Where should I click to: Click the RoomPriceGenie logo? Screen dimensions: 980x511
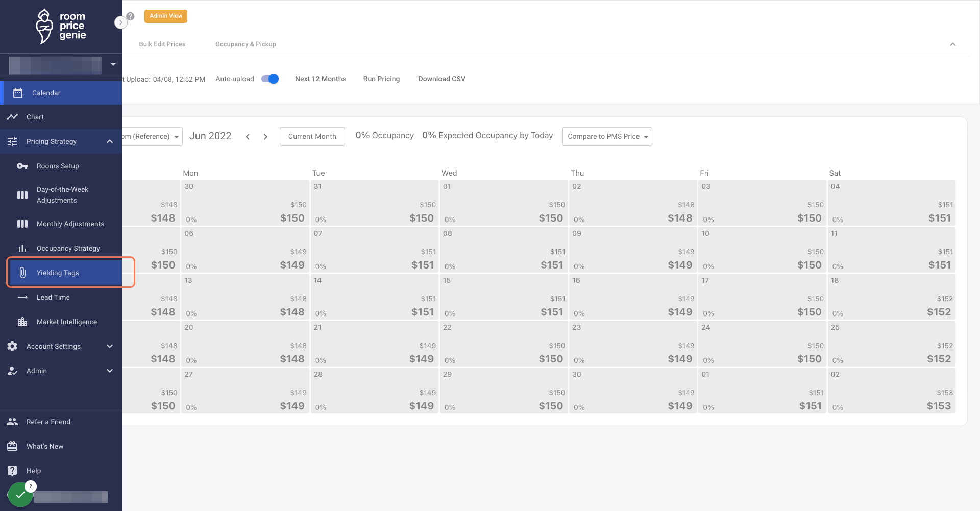[x=61, y=27]
